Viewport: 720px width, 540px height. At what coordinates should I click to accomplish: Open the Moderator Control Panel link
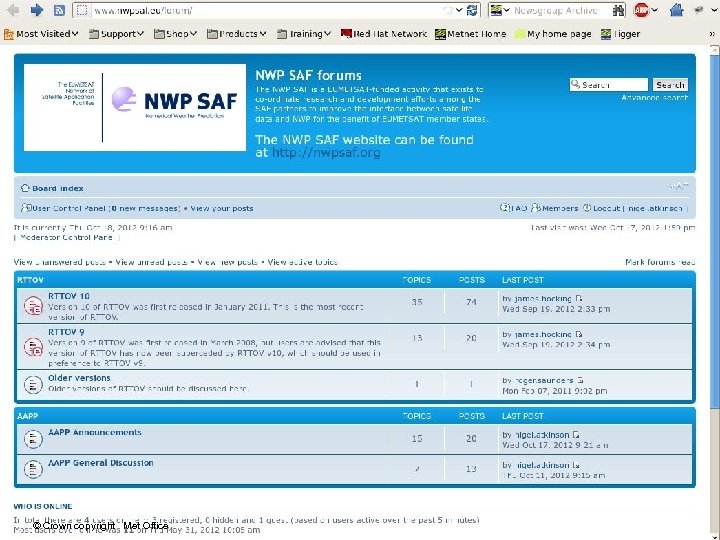click(x=66, y=237)
